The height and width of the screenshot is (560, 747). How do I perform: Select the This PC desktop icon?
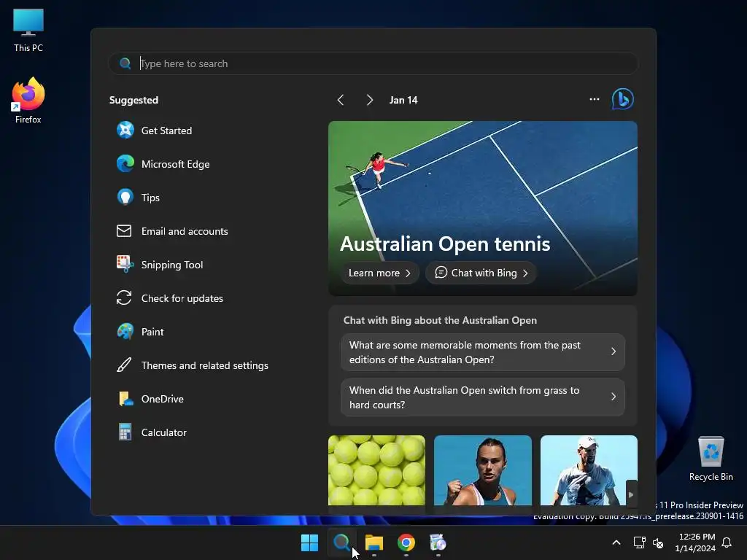click(28, 31)
